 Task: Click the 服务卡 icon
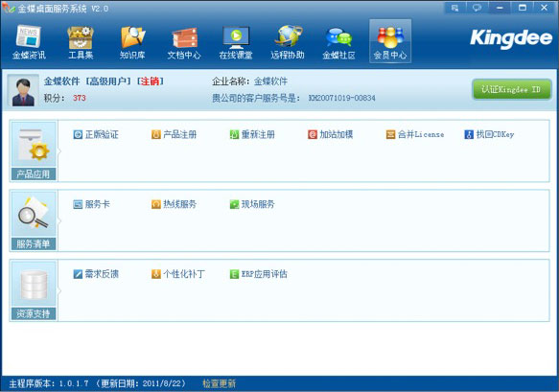78,204
